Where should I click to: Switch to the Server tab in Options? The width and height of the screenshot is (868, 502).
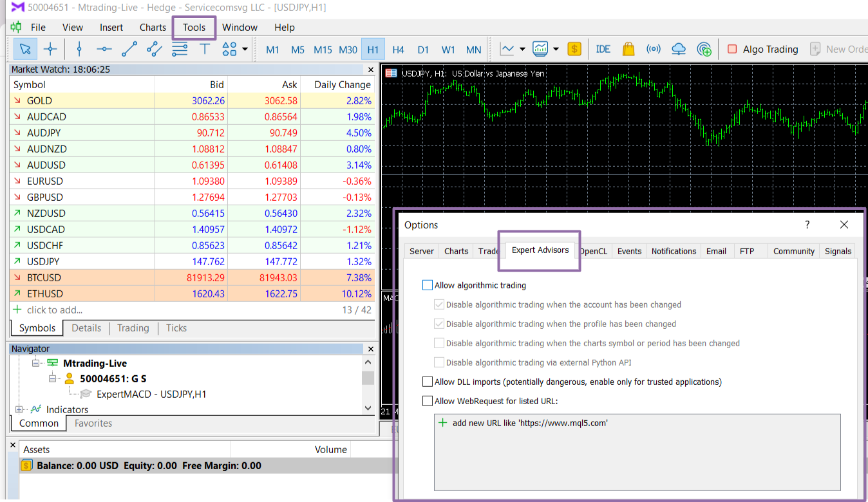(422, 251)
